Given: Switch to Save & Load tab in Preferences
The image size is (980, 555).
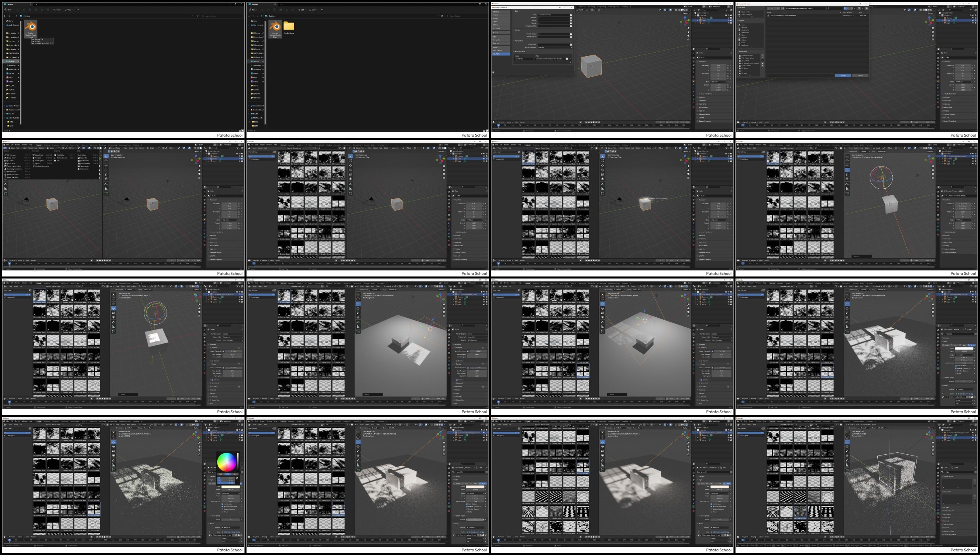Looking at the screenshot, I should pyautogui.click(x=501, y=51).
